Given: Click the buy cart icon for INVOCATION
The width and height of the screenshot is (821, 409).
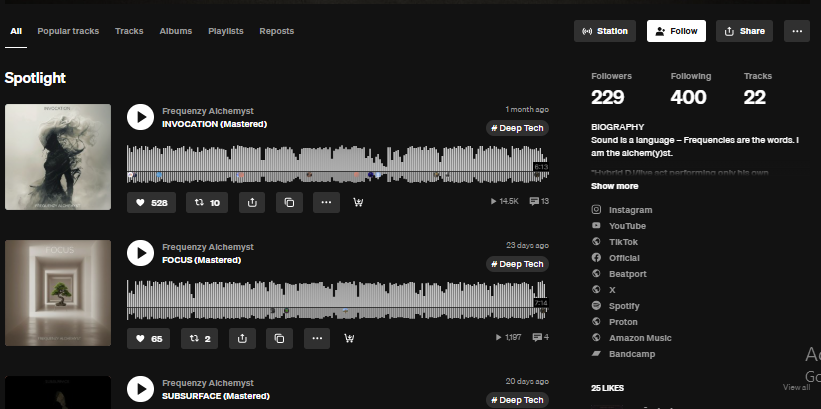Looking at the screenshot, I should pyautogui.click(x=359, y=202).
